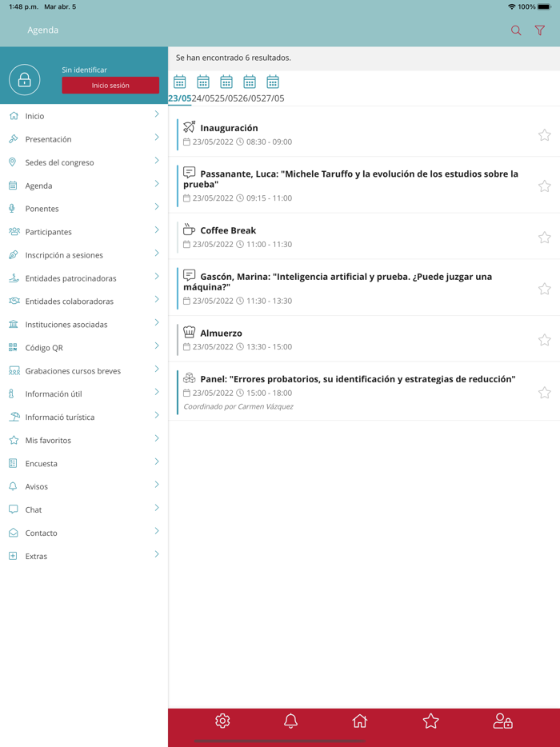Open Encuesta menu entry
This screenshot has width=560, height=747.
[84, 464]
